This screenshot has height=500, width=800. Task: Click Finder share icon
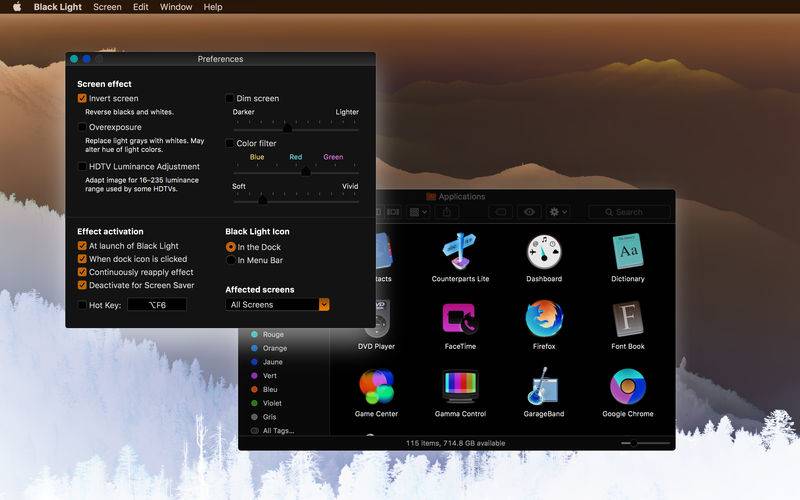[446, 212]
